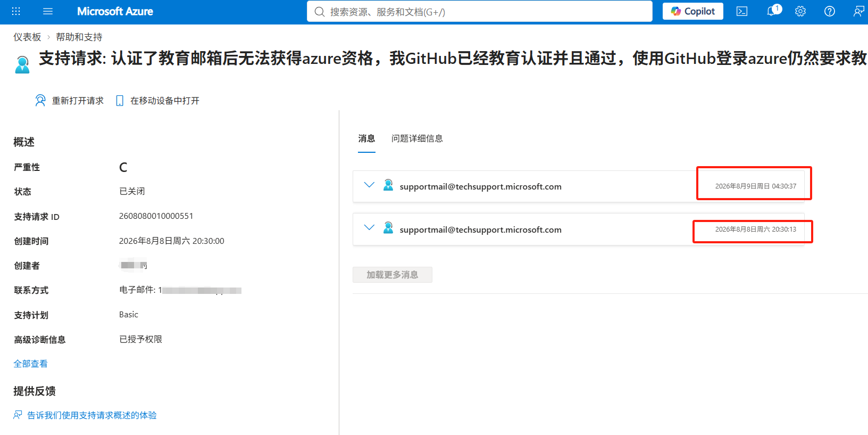Select support request ID 2608080010000551

tap(156, 216)
